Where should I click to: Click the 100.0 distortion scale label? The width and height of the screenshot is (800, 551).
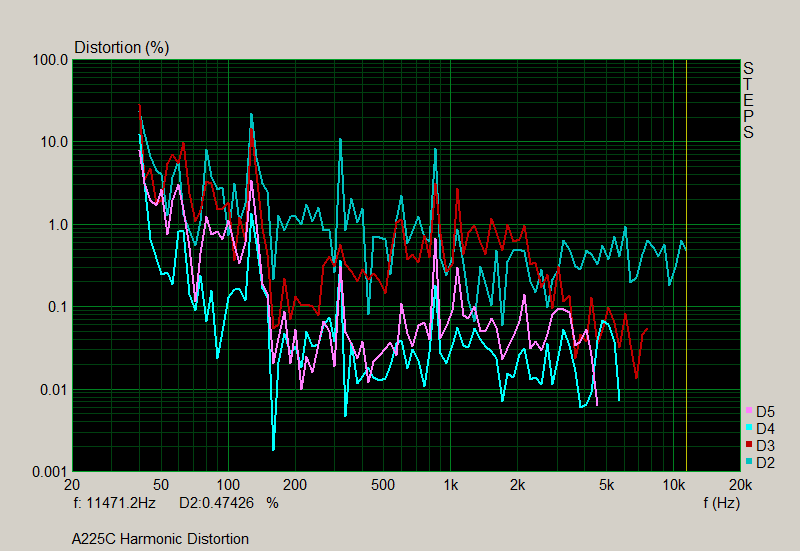50,60
